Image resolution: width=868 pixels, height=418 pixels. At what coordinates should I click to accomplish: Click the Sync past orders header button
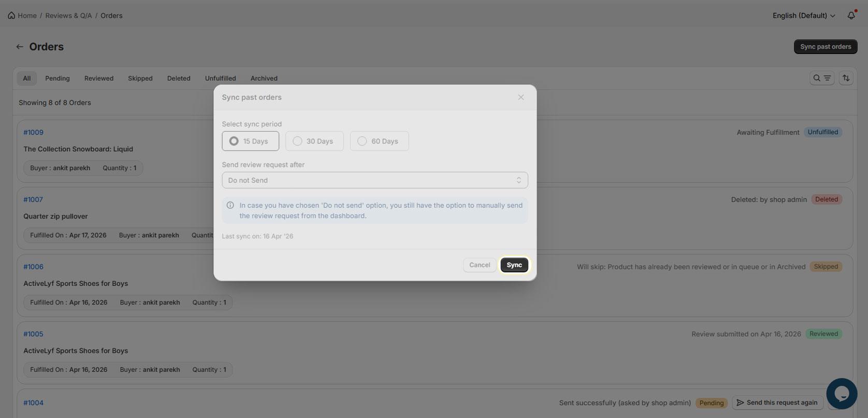coord(826,47)
